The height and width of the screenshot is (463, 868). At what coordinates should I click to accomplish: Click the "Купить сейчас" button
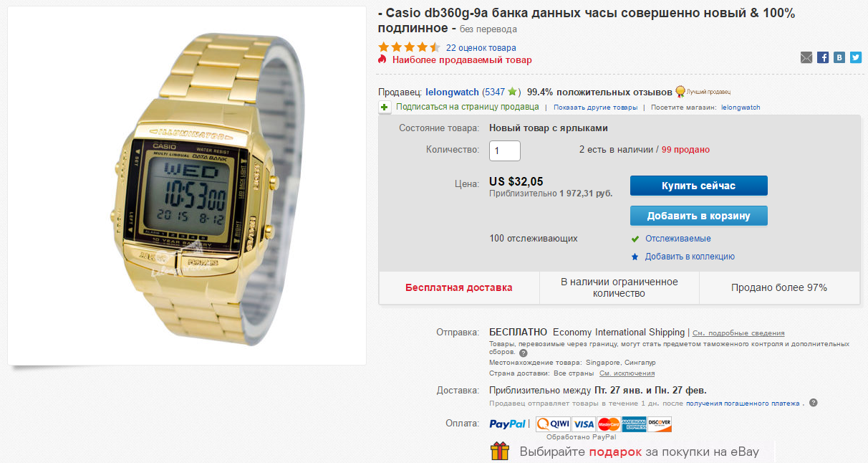pos(699,186)
